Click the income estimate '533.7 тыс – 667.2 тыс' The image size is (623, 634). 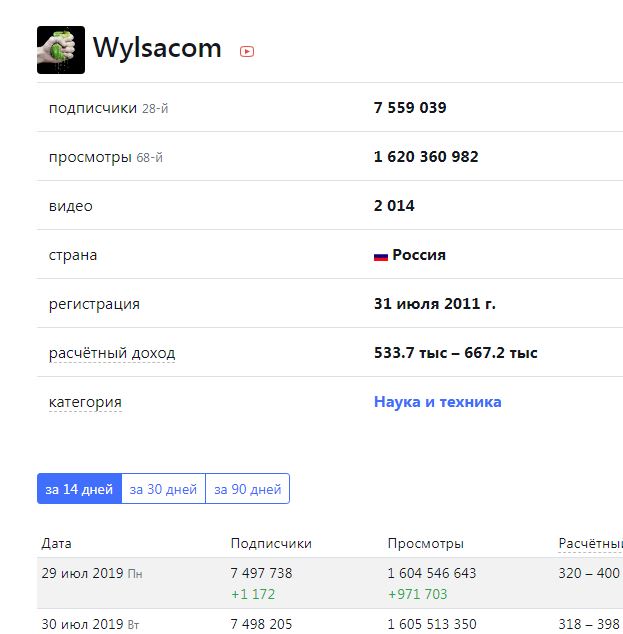pos(456,353)
